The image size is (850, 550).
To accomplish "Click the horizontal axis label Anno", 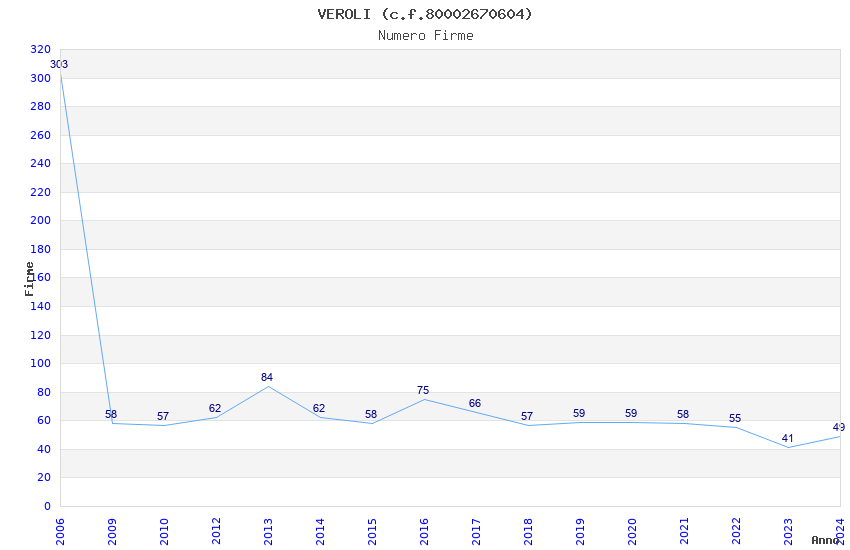I will coord(825,540).
